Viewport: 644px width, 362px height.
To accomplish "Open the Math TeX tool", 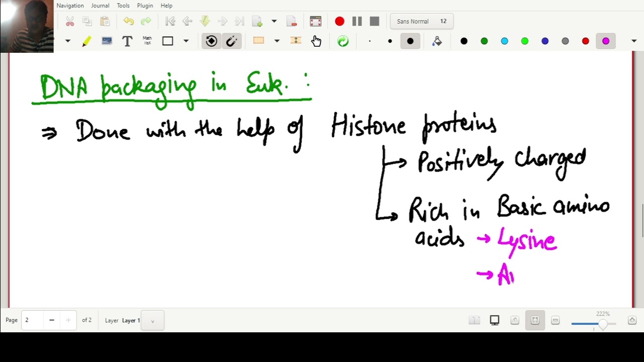I will (x=147, y=41).
